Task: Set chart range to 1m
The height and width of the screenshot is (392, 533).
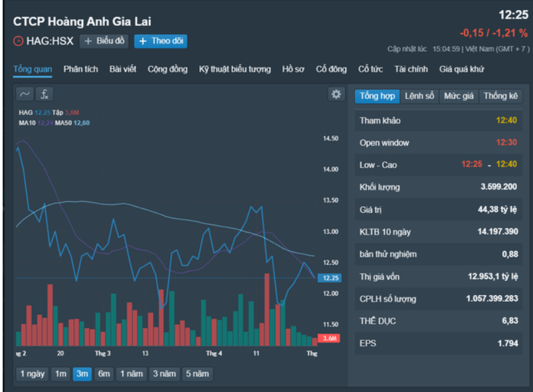Action: point(61,374)
